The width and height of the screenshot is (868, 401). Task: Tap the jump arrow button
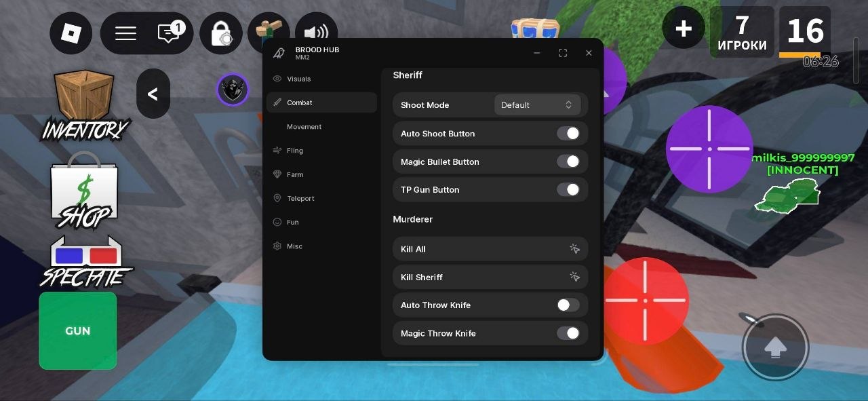tap(775, 347)
